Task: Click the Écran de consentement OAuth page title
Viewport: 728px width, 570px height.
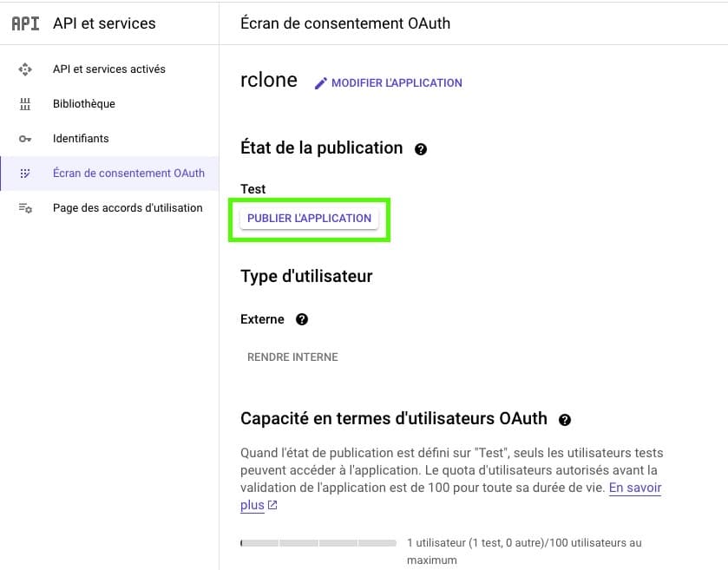Action: tap(345, 23)
